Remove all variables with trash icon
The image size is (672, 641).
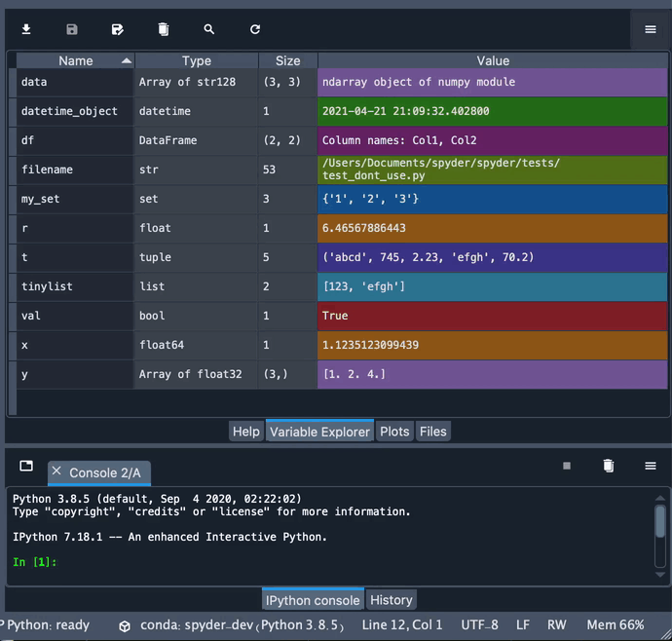[164, 29]
